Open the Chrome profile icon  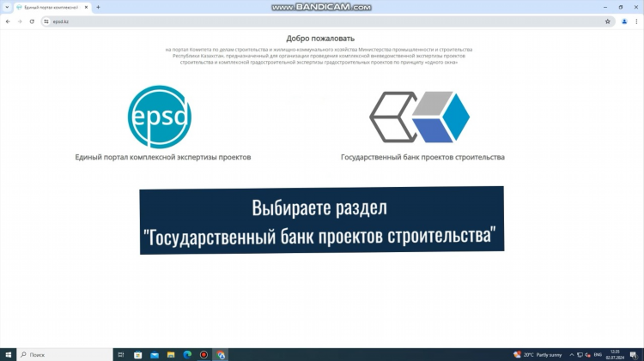[x=624, y=21]
